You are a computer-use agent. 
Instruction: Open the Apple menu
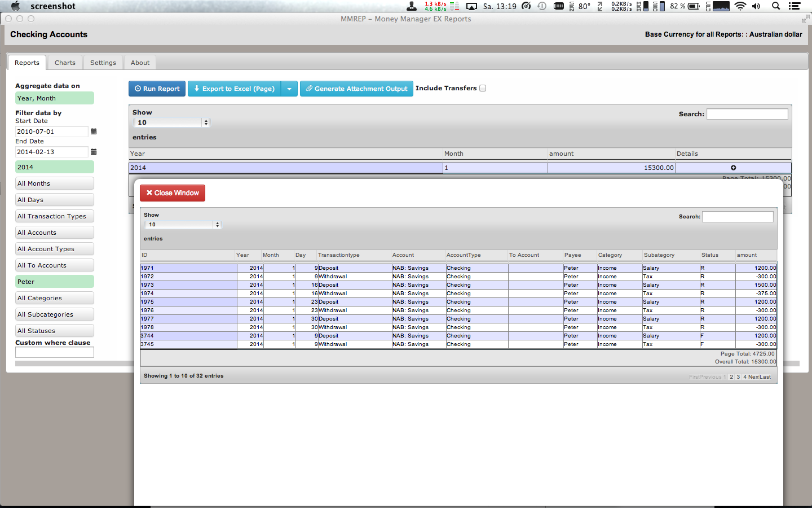[16, 6]
